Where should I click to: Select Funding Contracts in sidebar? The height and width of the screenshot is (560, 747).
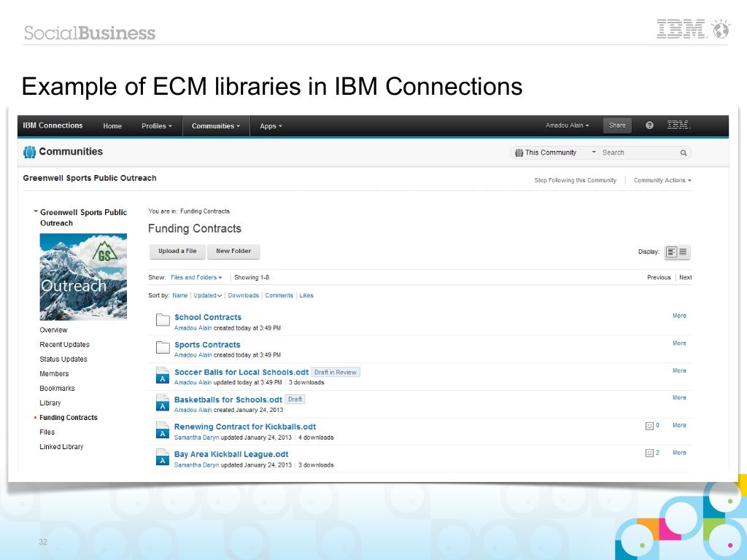[68, 418]
